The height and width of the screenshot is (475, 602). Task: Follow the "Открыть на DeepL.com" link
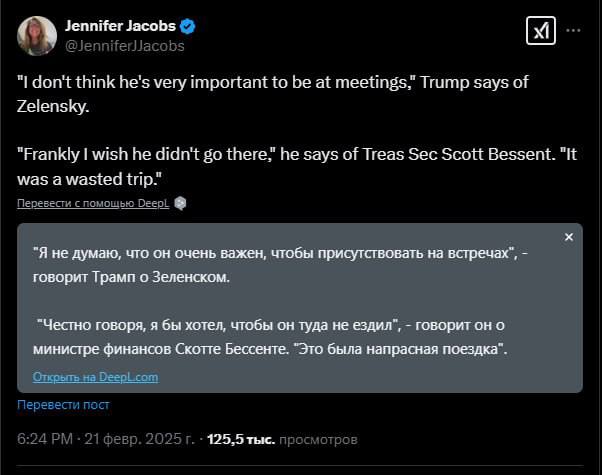point(96,377)
